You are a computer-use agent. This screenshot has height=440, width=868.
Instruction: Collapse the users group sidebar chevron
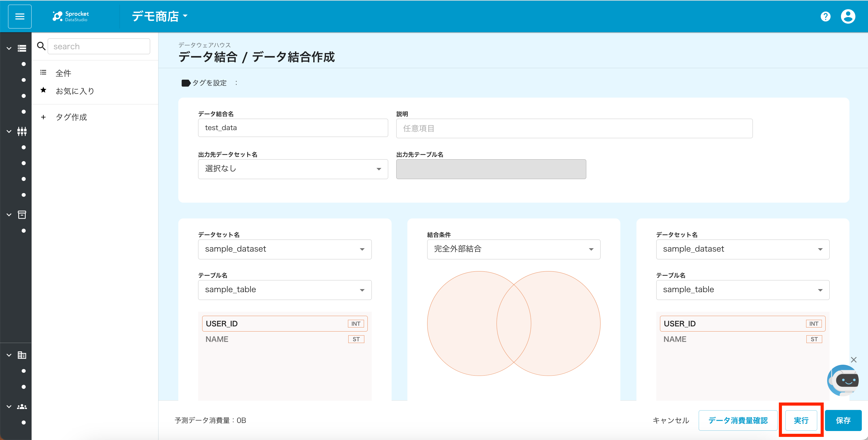coord(9,407)
